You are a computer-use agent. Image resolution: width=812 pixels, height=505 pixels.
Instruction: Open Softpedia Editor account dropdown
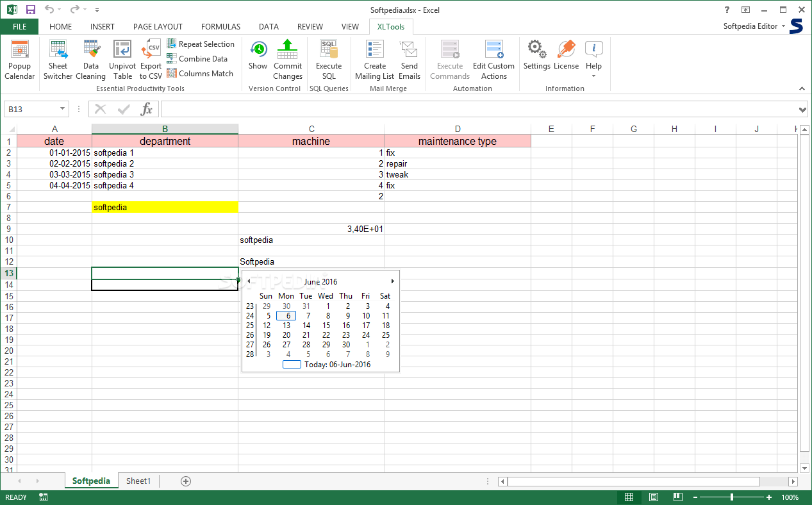coord(754,26)
